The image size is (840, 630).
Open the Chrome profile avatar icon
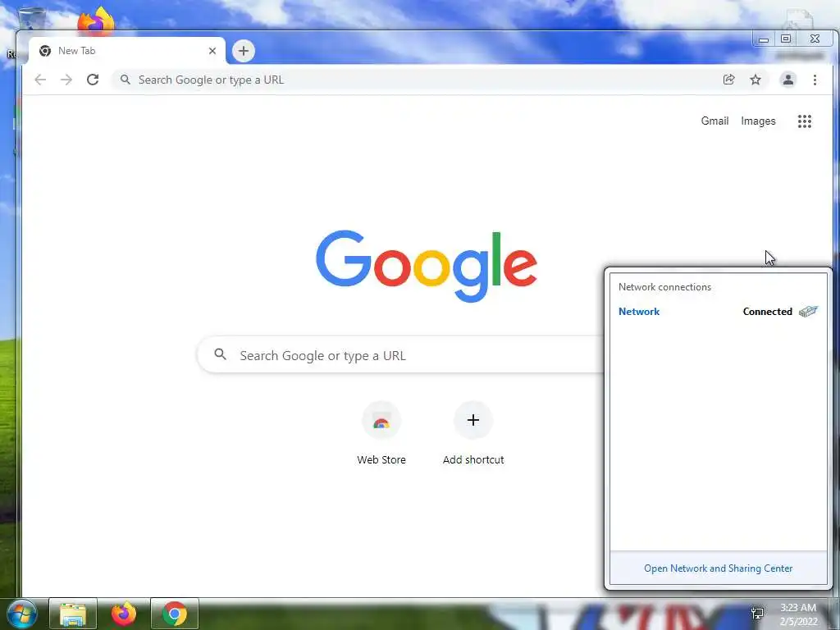[788, 80]
